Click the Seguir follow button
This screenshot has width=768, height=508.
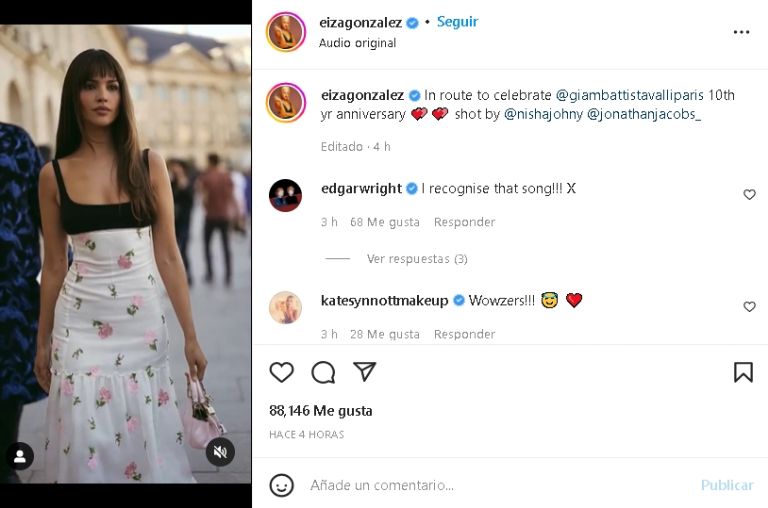(458, 22)
